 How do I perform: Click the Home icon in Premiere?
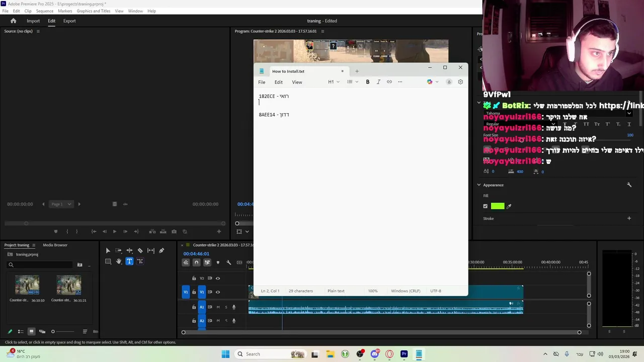[14, 21]
